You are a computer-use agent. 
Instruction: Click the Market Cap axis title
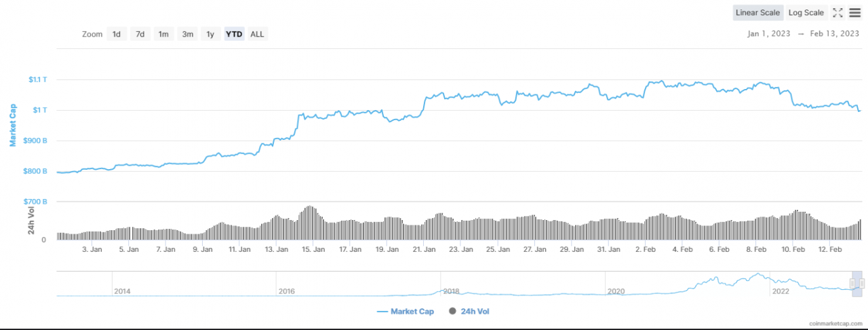pos(12,125)
